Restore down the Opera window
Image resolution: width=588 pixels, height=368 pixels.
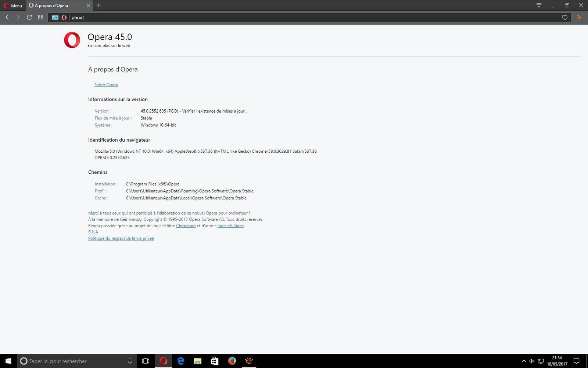pos(567,6)
